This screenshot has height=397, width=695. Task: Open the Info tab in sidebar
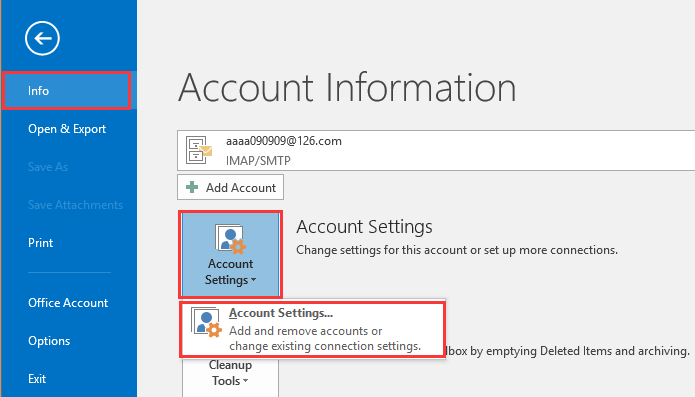(x=66, y=91)
